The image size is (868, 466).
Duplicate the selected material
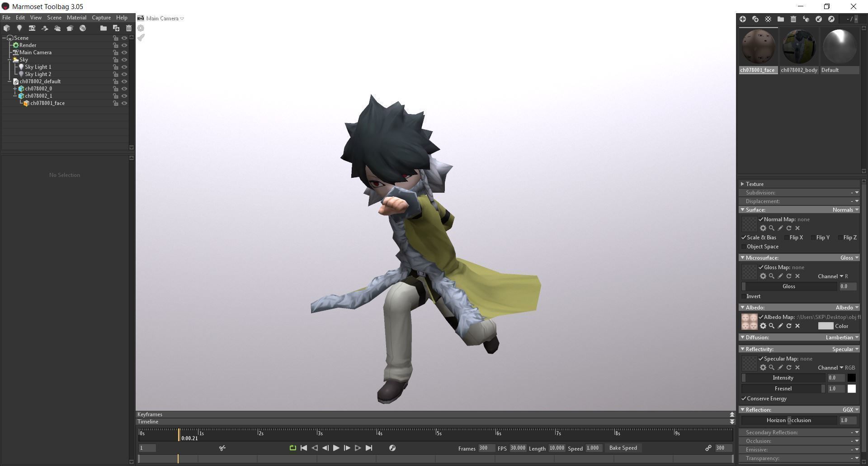coord(755,19)
